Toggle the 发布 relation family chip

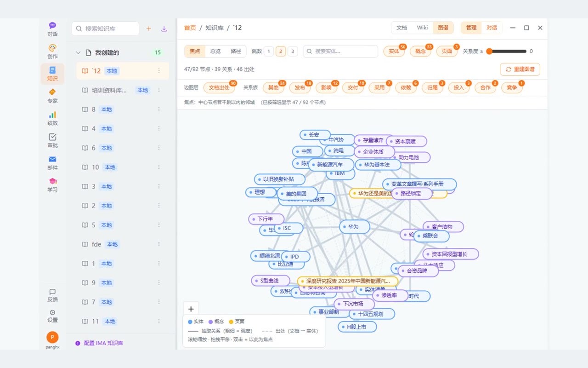(x=300, y=87)
